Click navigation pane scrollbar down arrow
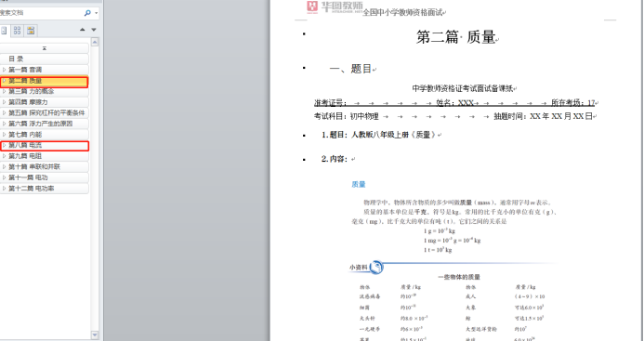This screenshot has height=341, width=644. coord(95,335)
